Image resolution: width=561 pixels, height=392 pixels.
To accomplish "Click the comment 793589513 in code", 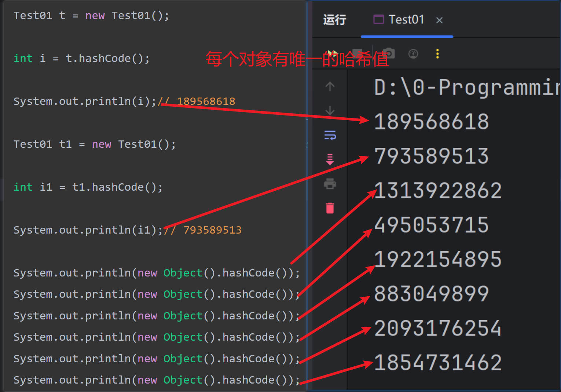I will [x=212, y=230].
